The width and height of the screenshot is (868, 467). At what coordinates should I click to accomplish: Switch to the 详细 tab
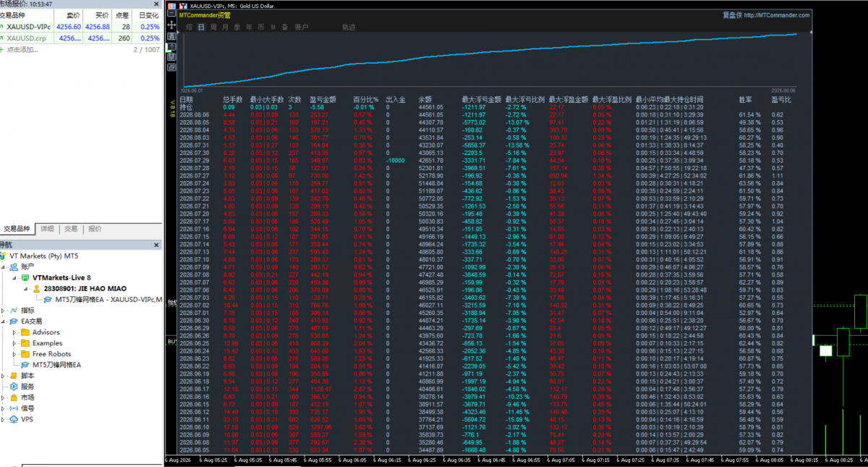[46, 229]
